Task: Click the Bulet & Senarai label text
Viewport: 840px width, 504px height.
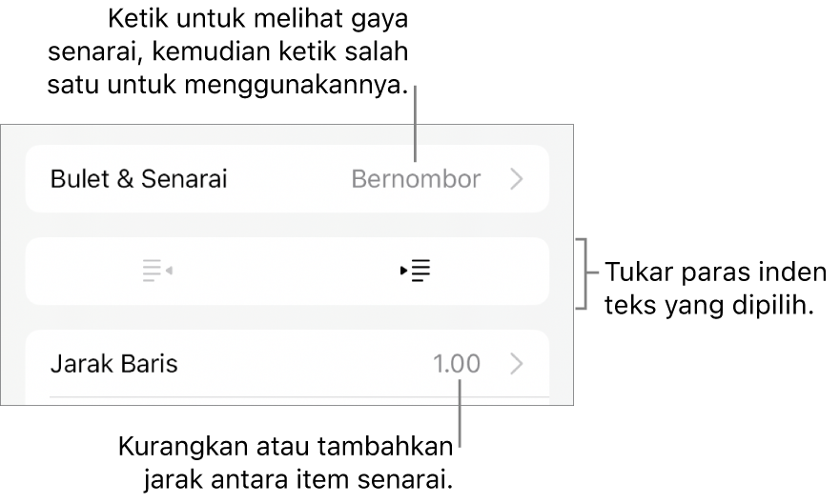Action: point(139,179)
